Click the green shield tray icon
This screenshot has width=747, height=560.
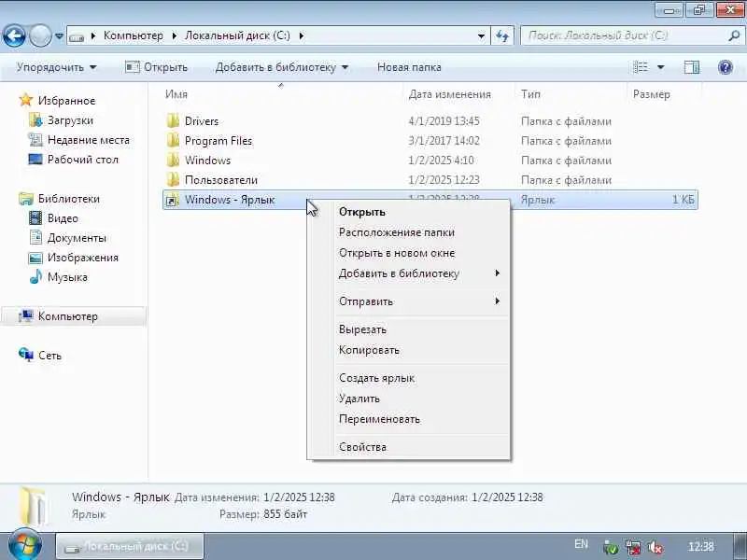coord(611,548)
